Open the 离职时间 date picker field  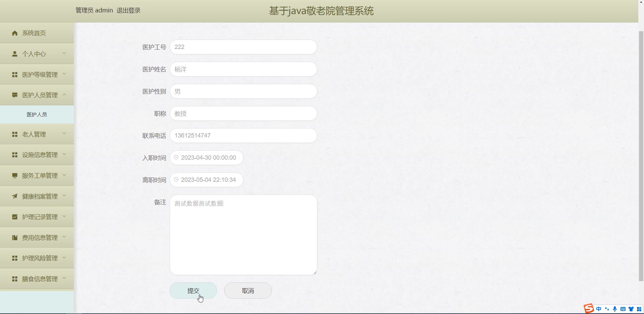pyautogui.click(x=207, y=180)
